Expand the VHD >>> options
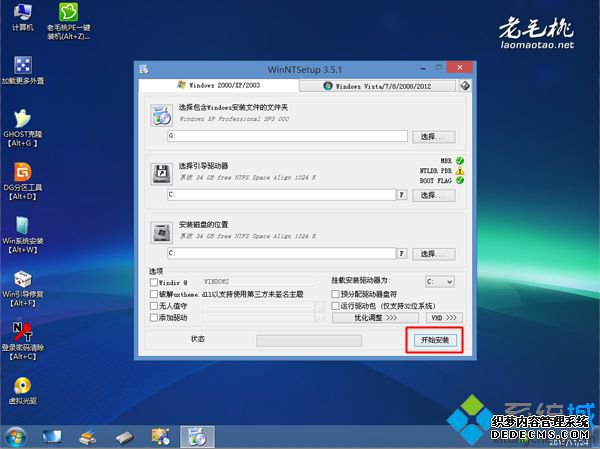This screenshot has width=600, height=449. [444, 318]
